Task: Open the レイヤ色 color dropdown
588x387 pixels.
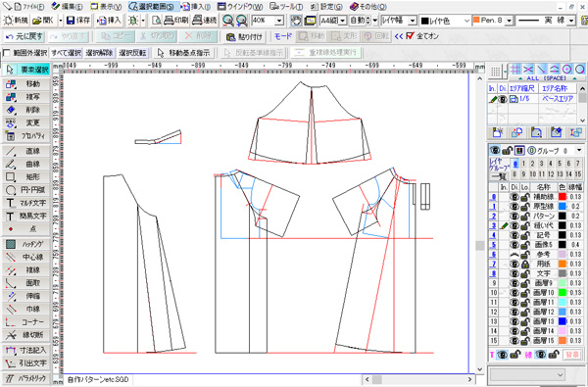Action: tap(466, 21)
